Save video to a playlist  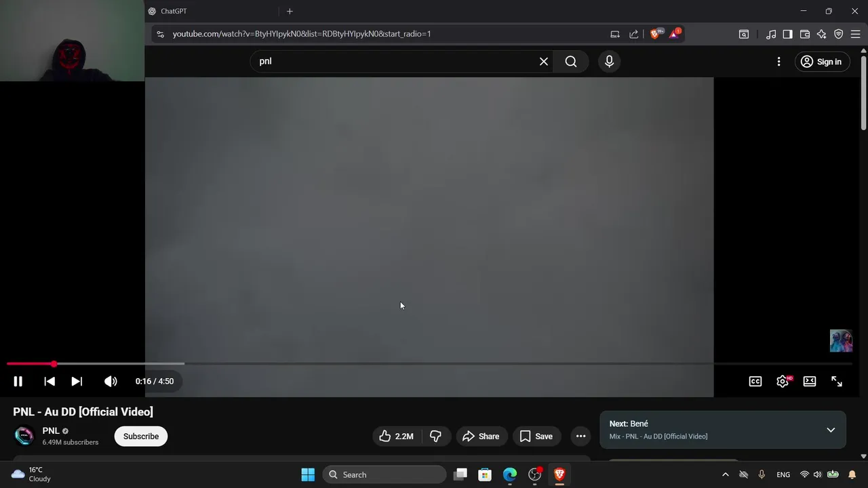[536, 436]
